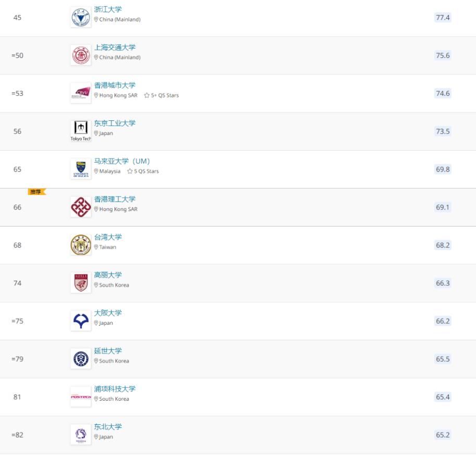Open the 浙江大学 link

(x=108, y=9)
